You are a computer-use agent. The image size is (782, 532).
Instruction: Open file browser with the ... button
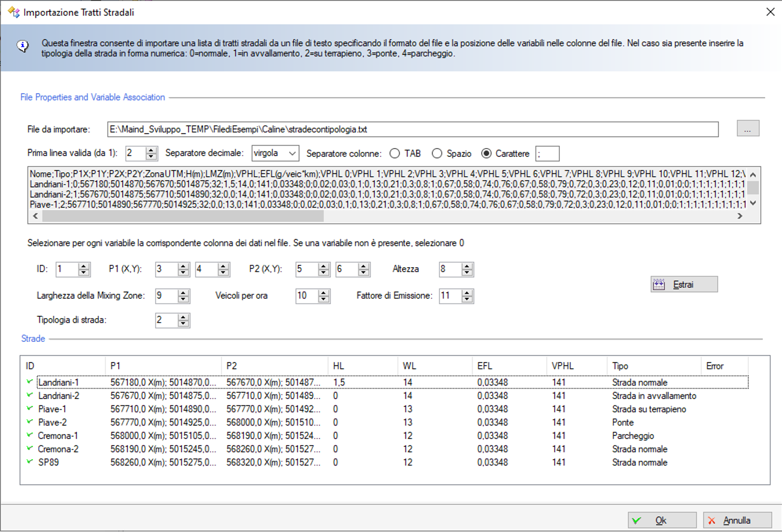tap(748, 129)
